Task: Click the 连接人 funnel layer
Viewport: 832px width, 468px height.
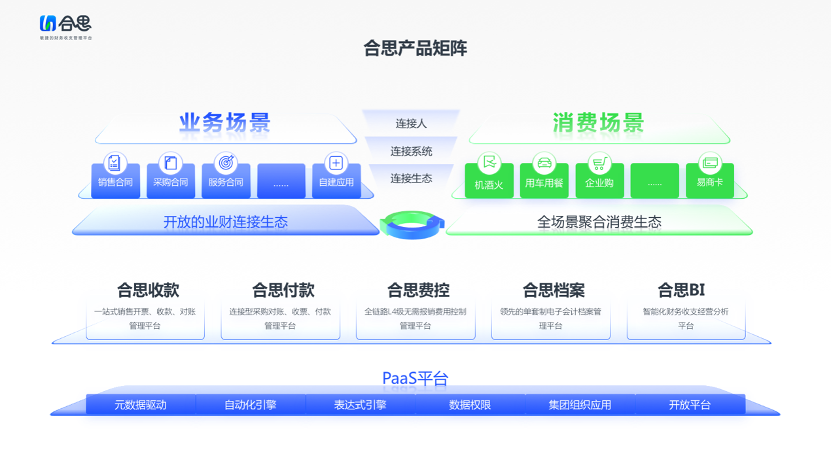Action: tap(411, 123)
